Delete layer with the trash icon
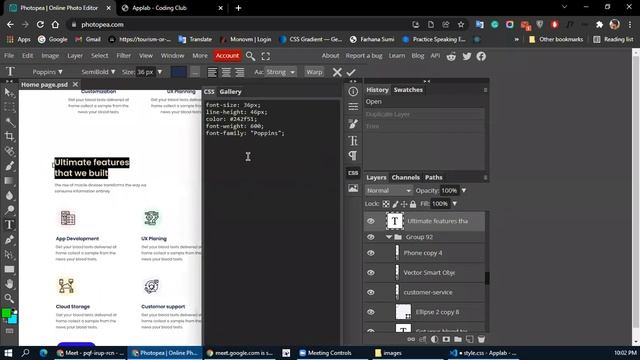 (x=481, y=339)
